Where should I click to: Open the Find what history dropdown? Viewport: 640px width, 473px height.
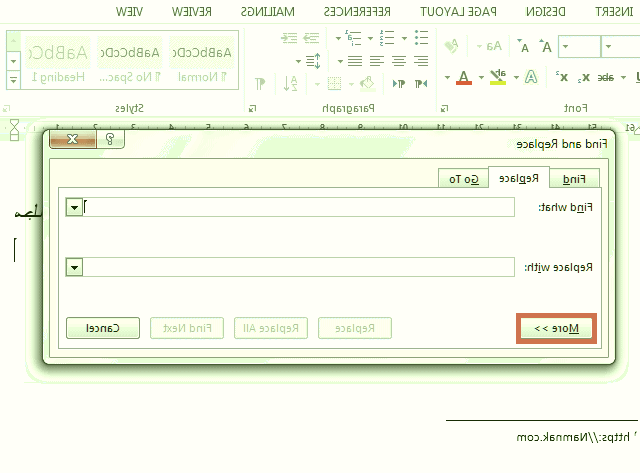coord(74,207)
